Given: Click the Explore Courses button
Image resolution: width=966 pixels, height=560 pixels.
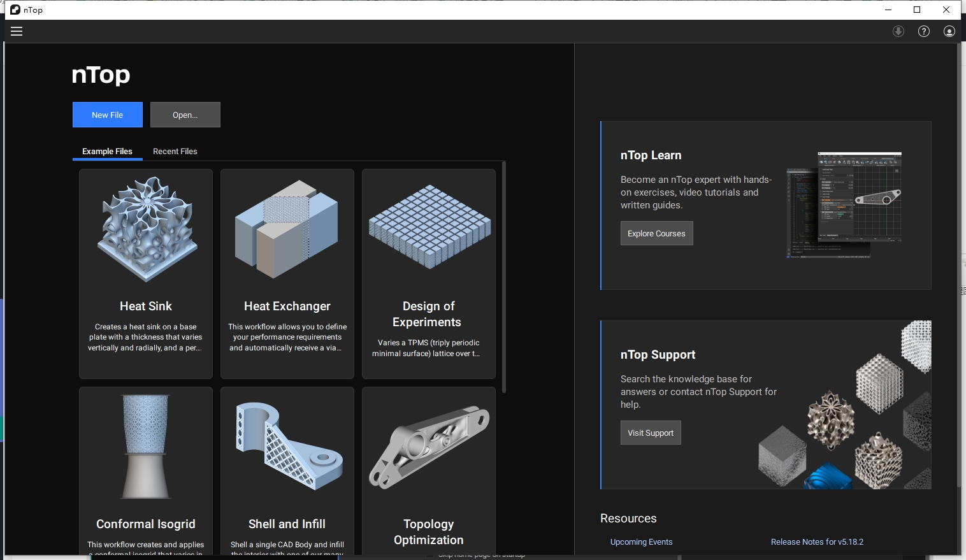Looking at the screenshot, I should point(656,233).
